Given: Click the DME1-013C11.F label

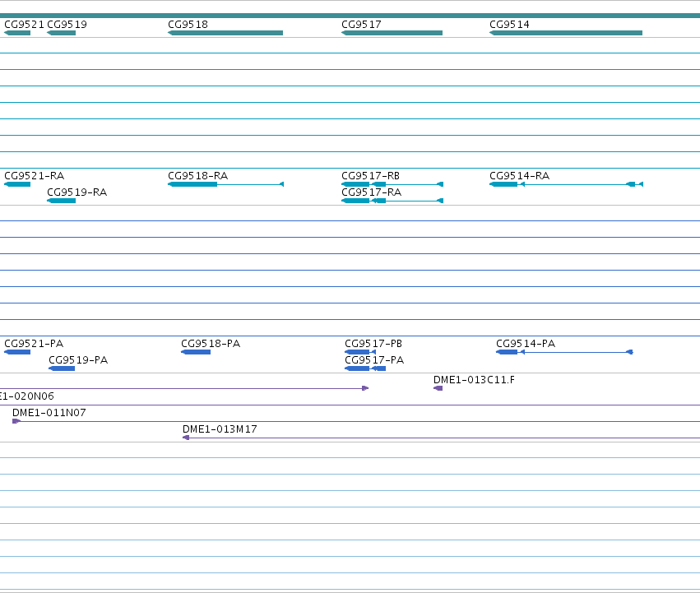Looking at the screenshot, I should [x=474, y=380].
